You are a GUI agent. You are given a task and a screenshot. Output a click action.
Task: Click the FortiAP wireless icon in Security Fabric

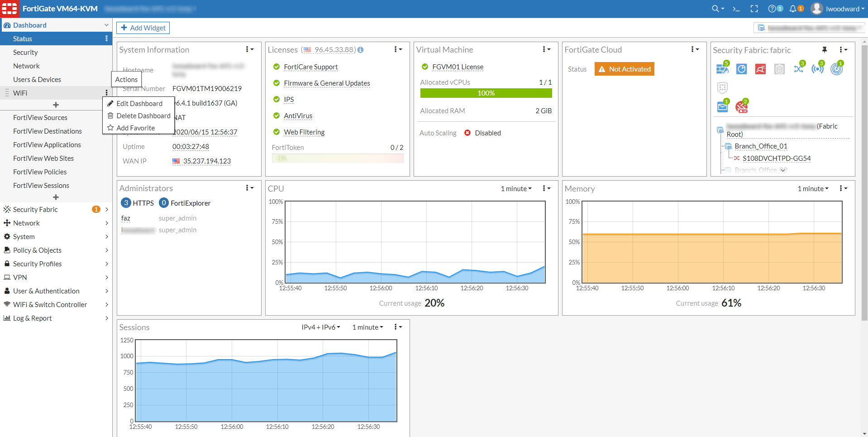coord(818,68)
